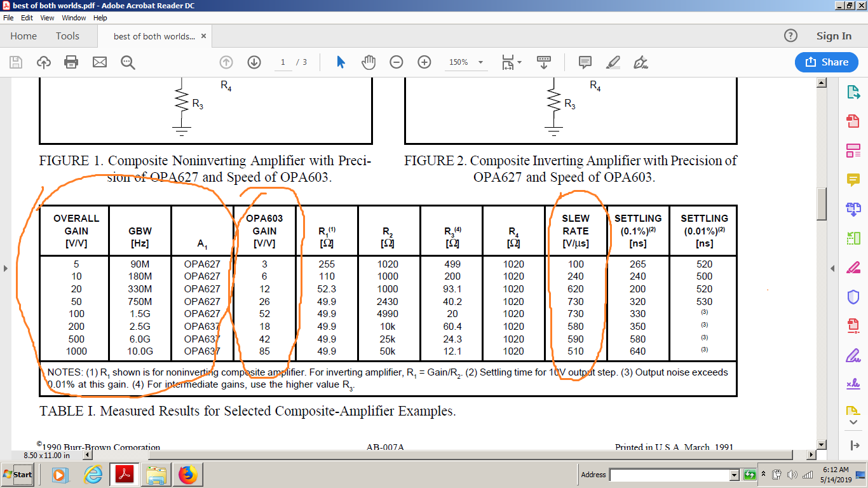
Task: Collapse the right tools pane arrow
Action: pyautogui.click(x=834, y=269)
